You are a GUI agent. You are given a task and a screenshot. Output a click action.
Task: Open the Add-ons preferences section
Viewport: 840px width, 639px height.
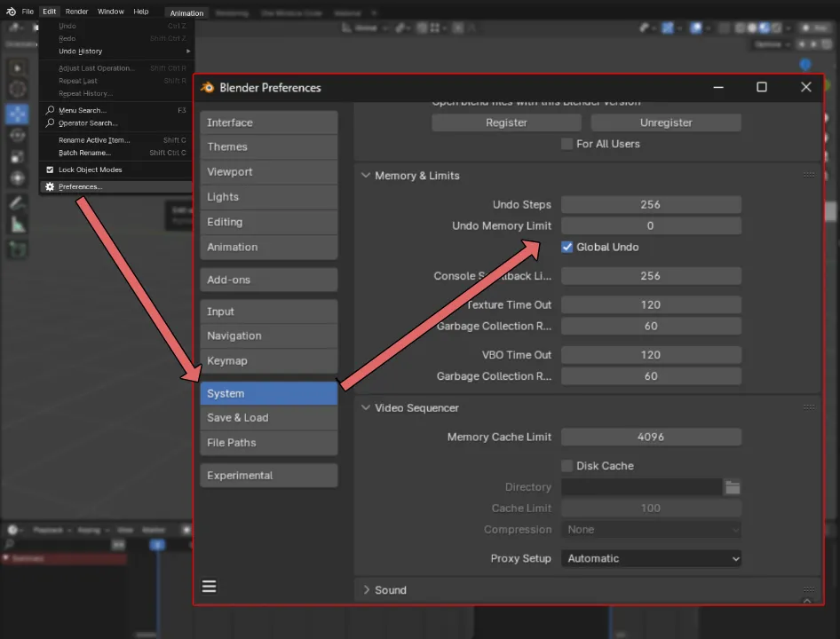pyautogui.click(x=269, y=280)
